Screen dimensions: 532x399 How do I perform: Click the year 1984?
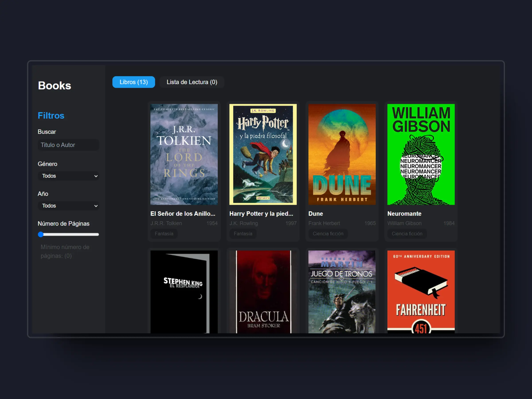[449, 223]
